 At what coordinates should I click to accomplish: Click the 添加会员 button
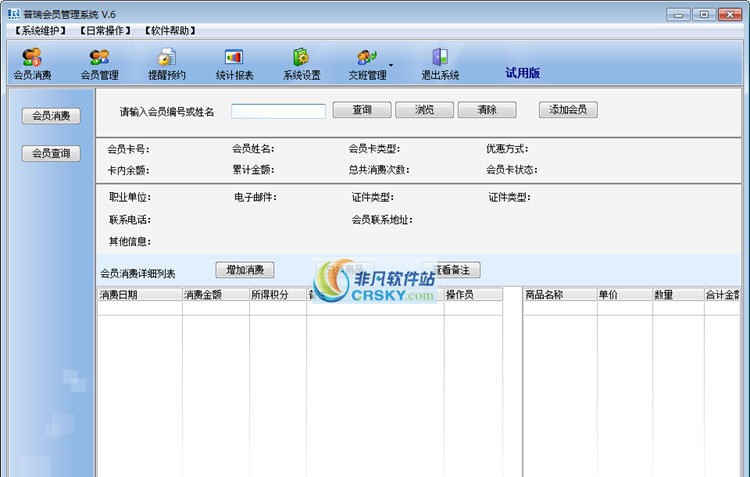[568, 110]
